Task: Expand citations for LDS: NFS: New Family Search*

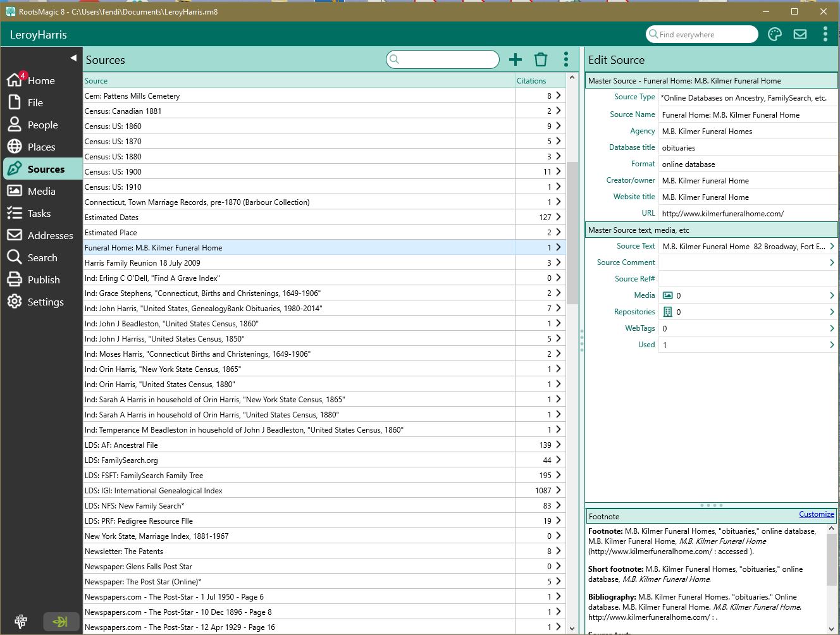Action: [559, 505]
